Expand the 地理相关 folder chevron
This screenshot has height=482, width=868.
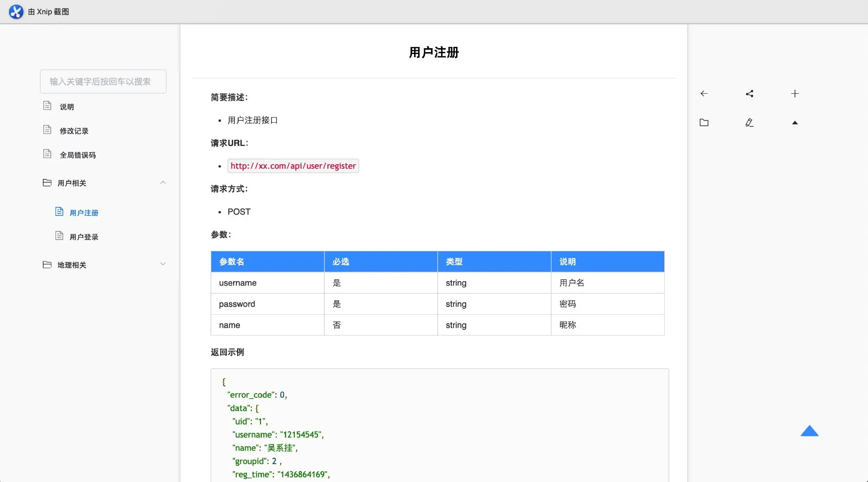[163, 264]
